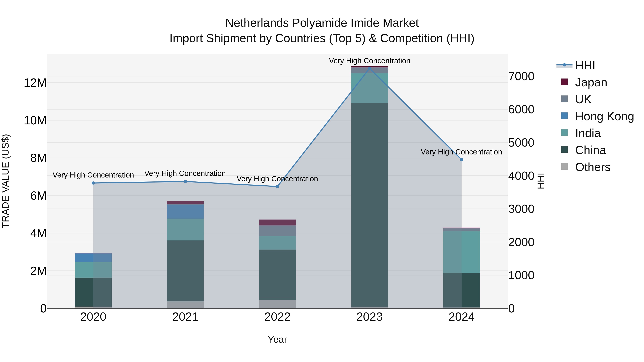The height and width of the screenshot is (362, 644).
Task: Click the China segment of 2024 bar
Action: [x=462, y=290]
